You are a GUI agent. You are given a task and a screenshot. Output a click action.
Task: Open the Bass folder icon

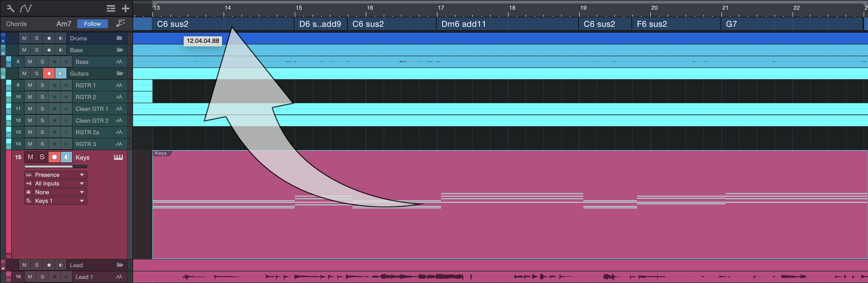click(x=120, y=50)
